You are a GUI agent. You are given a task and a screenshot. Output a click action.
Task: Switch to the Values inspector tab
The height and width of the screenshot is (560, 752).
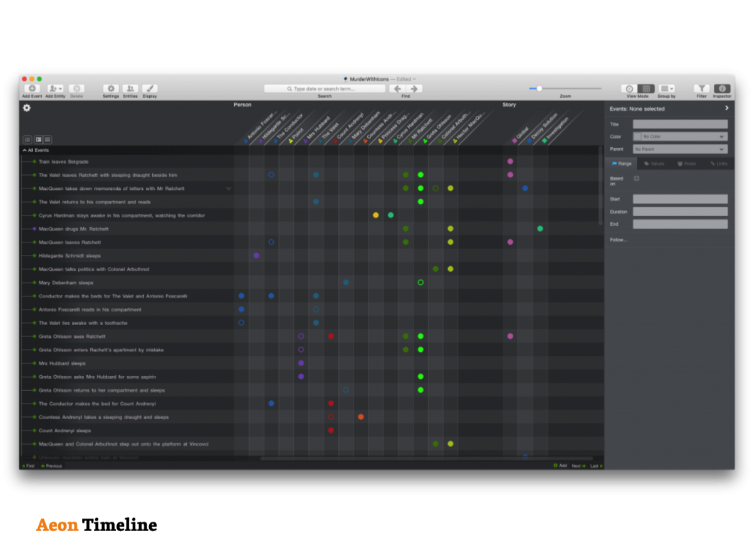[x=654, y=163]
